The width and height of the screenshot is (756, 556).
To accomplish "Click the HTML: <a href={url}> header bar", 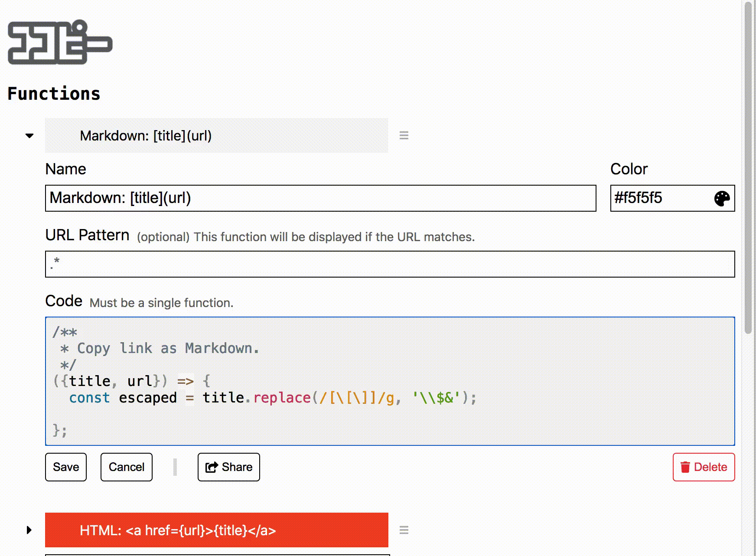I will [217, 530].
